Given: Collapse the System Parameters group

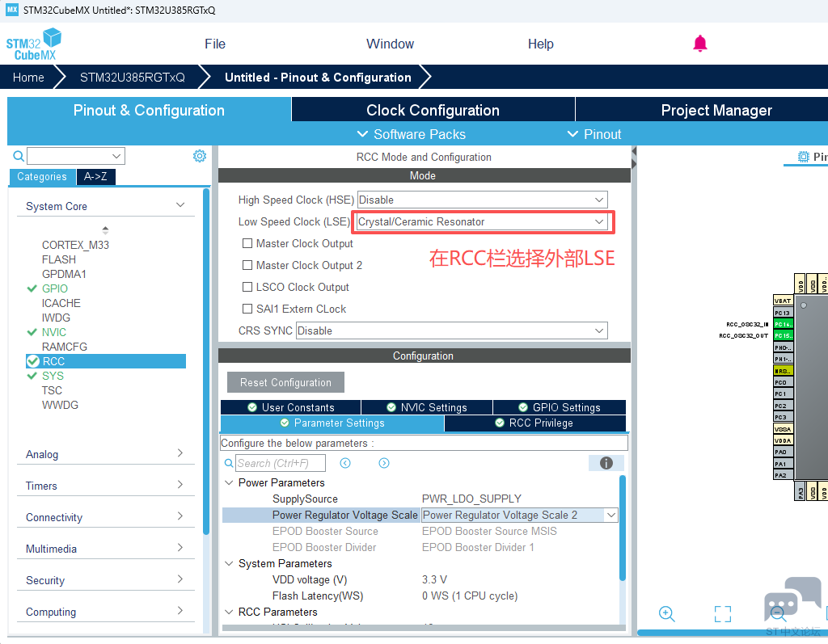Looking at the screenshot, I should click(x=229, y=563).
